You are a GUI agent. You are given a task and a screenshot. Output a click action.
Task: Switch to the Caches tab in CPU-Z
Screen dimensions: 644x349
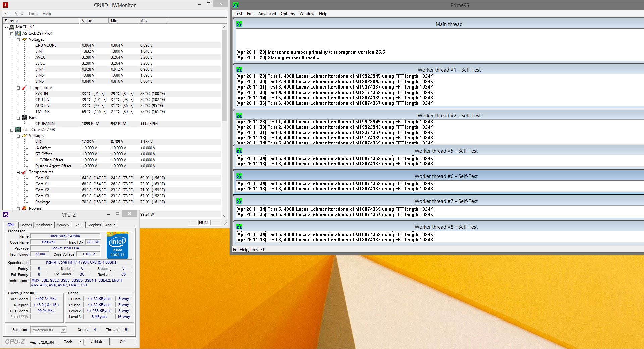[26, 225]
